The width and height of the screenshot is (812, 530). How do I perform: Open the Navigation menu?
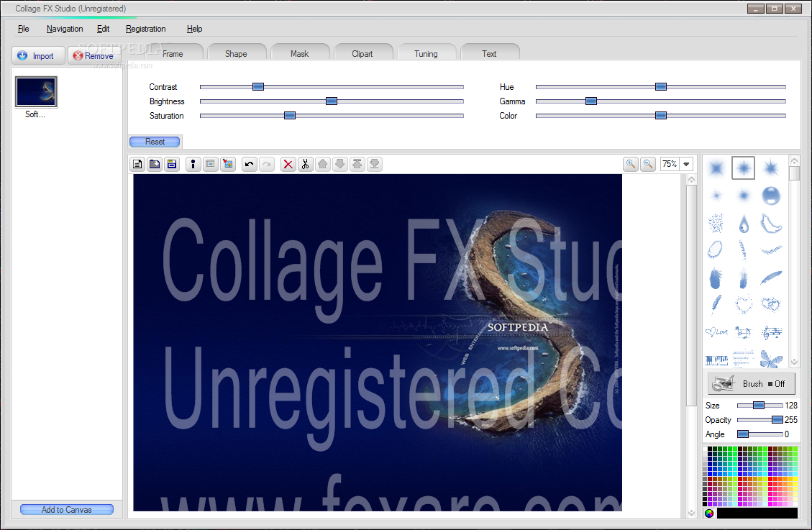coord(65,29)
